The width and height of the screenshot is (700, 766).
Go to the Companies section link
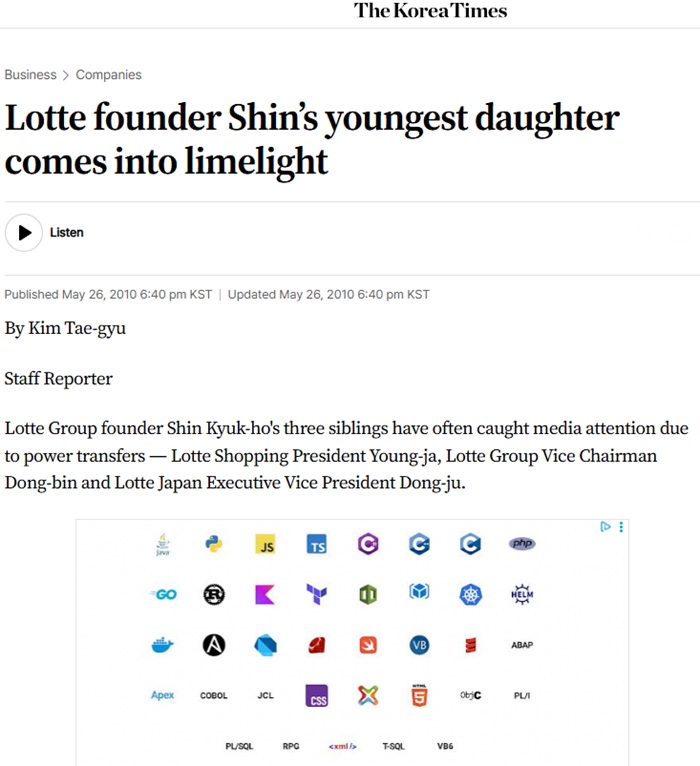pyautogui.click(x=108, y=75)
